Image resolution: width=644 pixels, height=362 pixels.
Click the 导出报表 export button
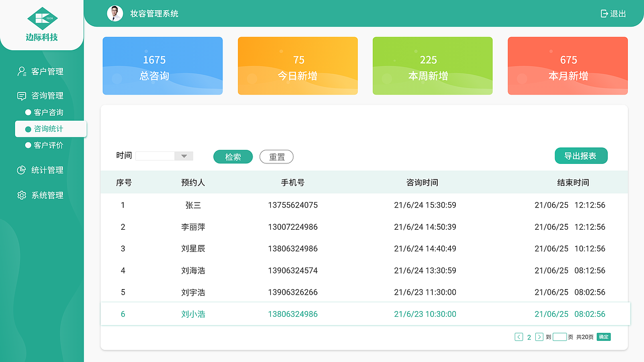coord(581,155)
